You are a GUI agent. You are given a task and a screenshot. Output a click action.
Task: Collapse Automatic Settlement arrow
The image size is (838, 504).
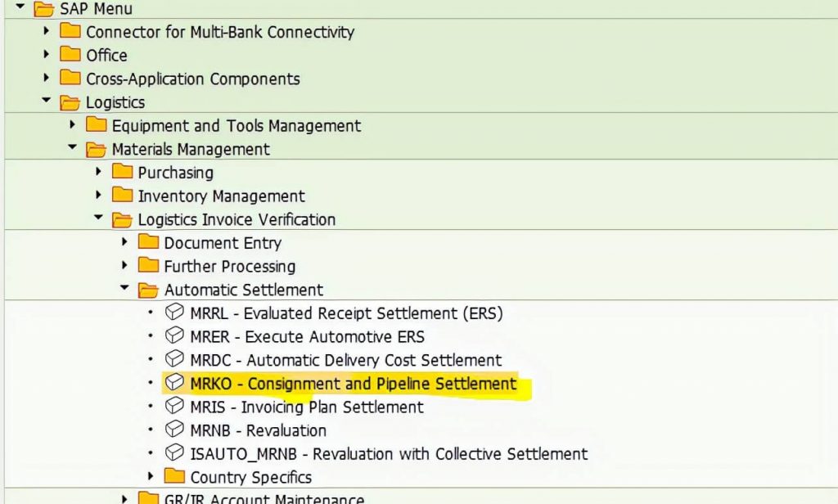(124, 287)
